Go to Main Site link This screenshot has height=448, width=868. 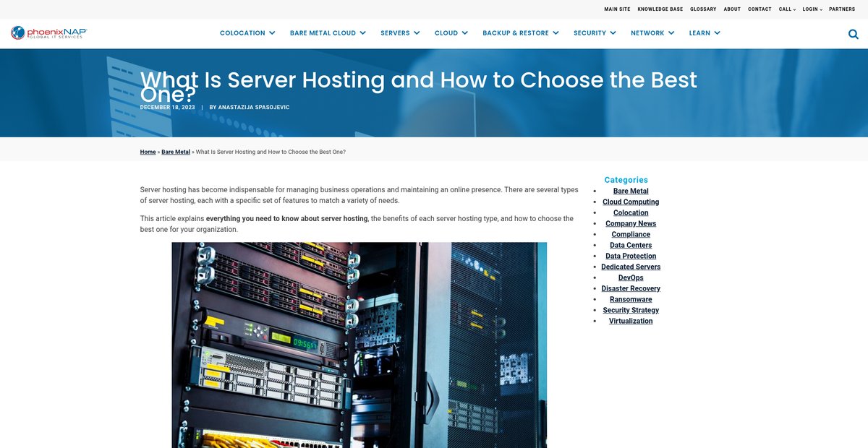pos(617,9)
